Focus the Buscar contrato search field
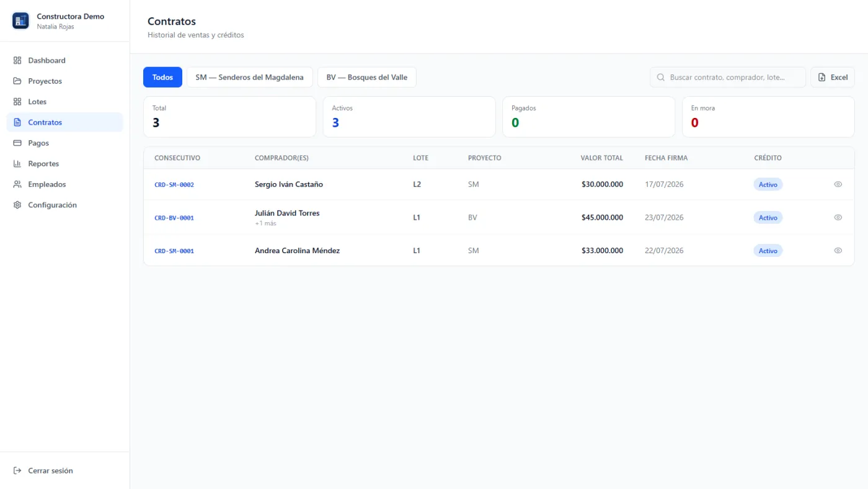868x489 pixels. [x=728, y=78]
